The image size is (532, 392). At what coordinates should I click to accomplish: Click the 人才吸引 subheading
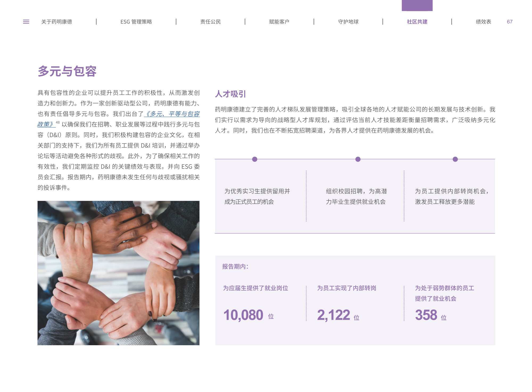click(x=230, y=94)
